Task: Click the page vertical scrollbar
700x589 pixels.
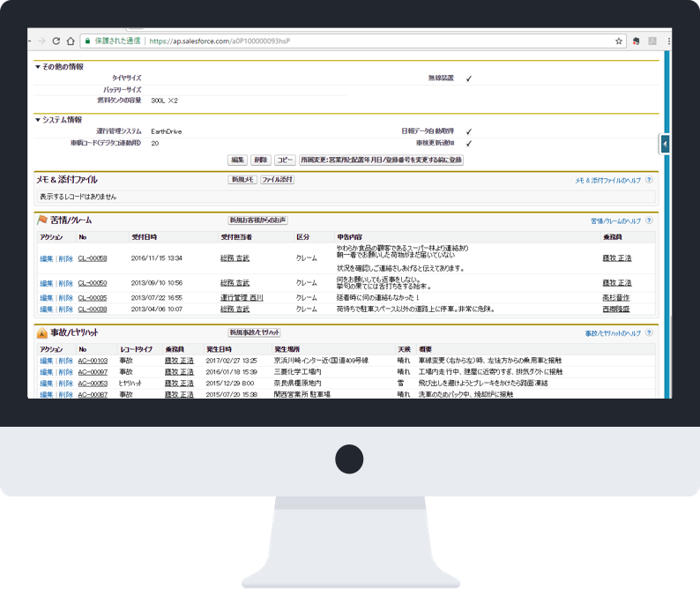Action: [668, 223]
